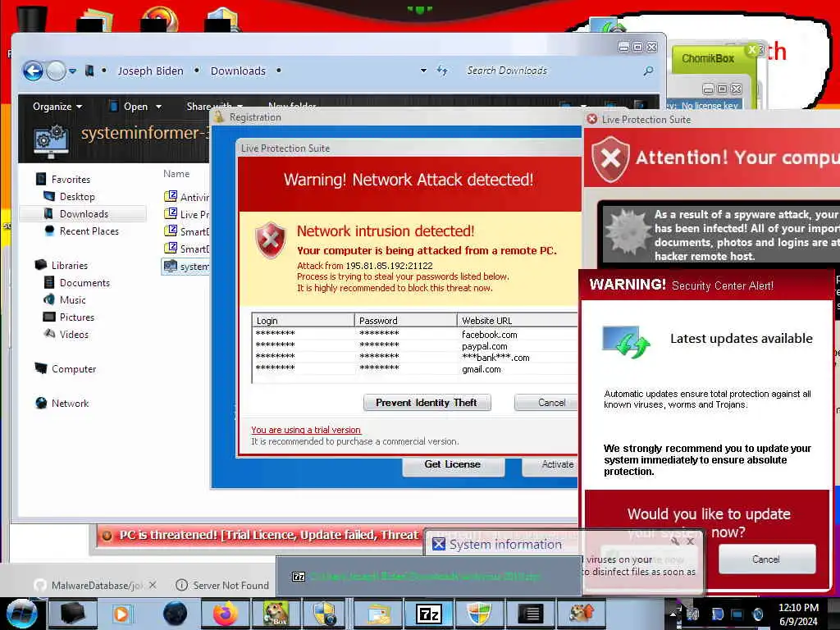Close the ChomikBox green window
The width and height of the screenshot is (840, 630).
click(752, 49)
